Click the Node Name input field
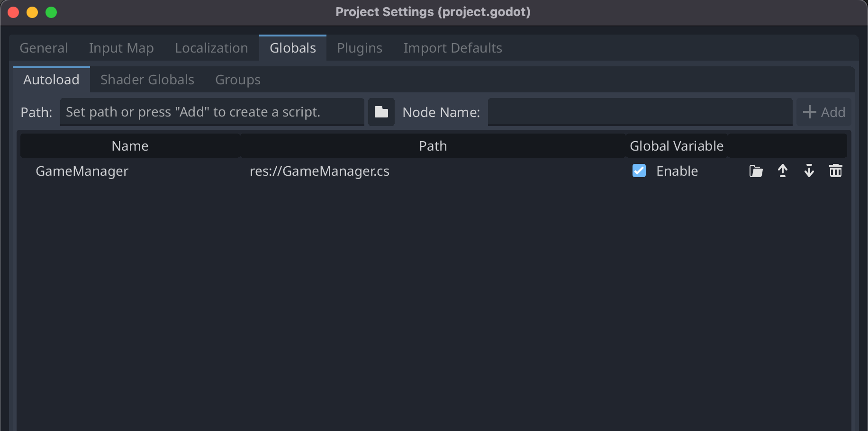Viewport: 868px width, 431px height. 639,112
